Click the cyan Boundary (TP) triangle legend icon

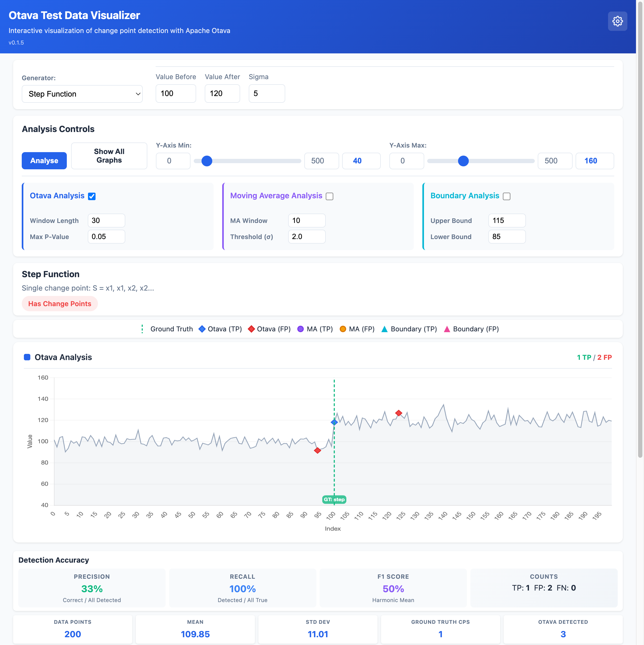(385, 329)
